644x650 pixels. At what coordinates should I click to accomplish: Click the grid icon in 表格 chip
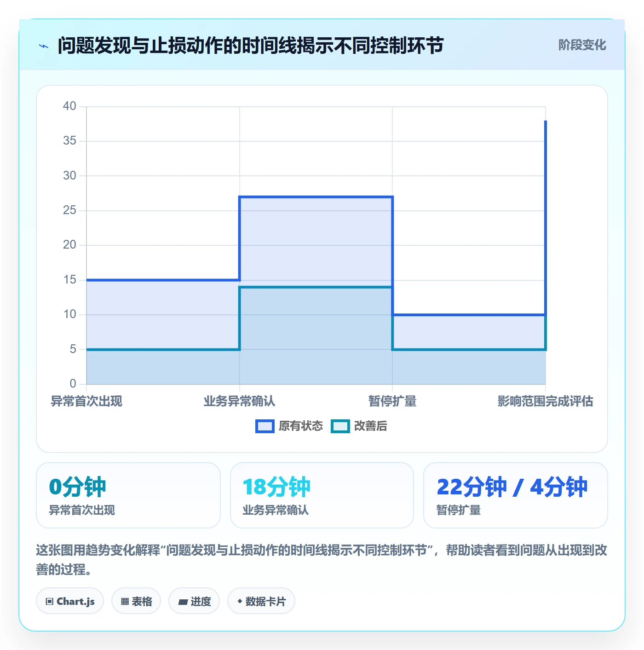[x=125, y=602]
